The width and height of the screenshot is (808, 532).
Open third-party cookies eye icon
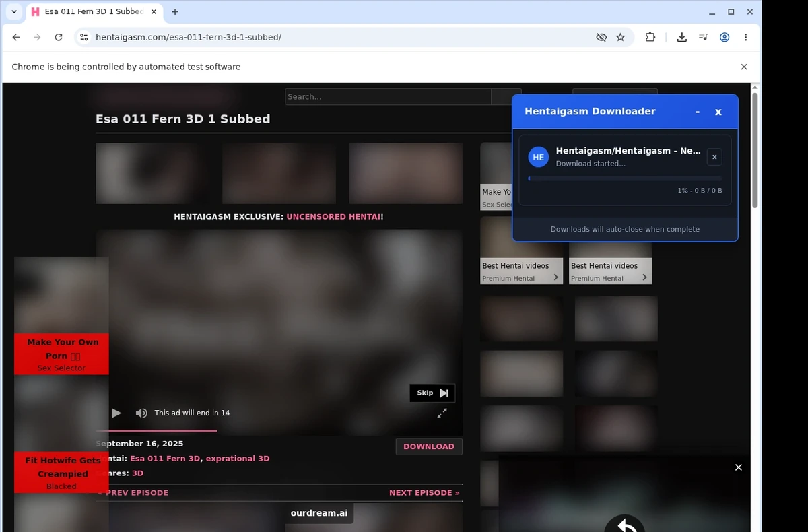click(601, 37)
